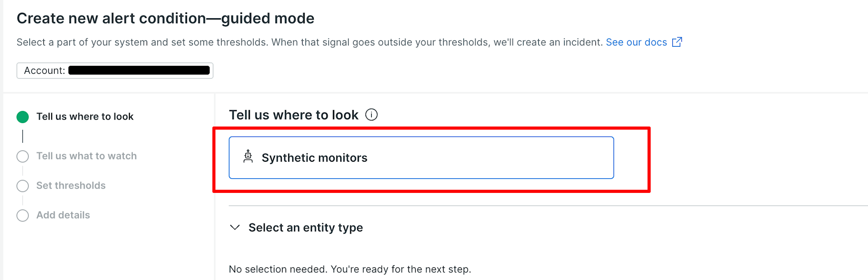Click the info icon beside Tell us where to look
The image size is (868, 280).
[372, 115]
